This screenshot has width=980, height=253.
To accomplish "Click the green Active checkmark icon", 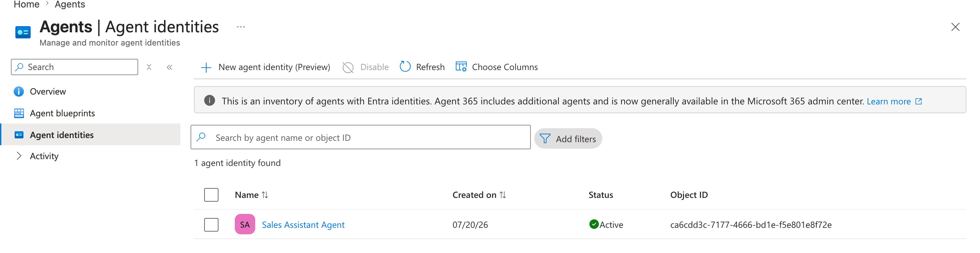I will click(593, 224).
